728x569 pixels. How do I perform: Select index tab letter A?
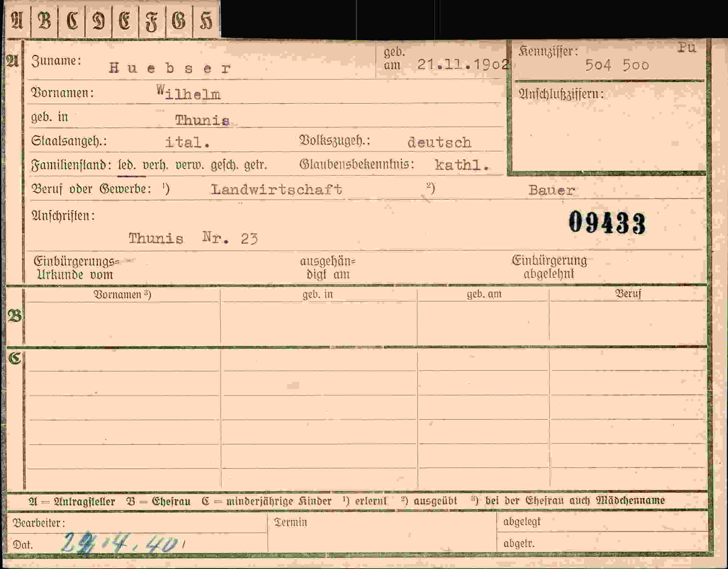coord(17,20)
